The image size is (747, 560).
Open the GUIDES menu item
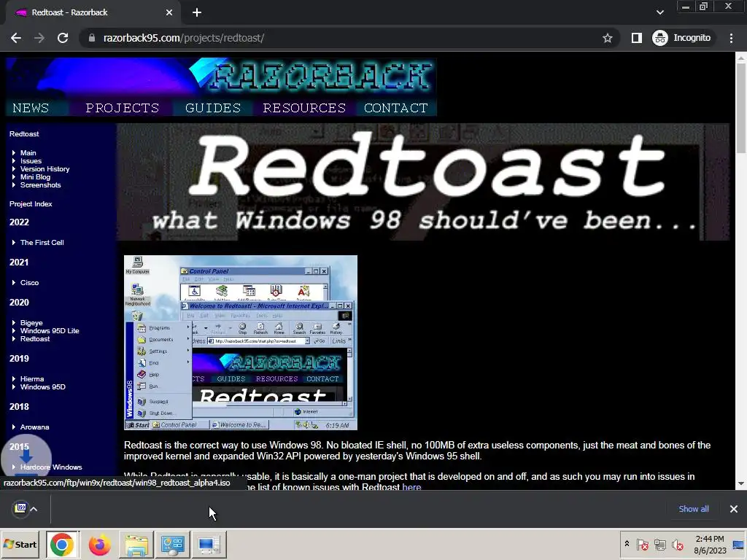click(x=213, y=108)
